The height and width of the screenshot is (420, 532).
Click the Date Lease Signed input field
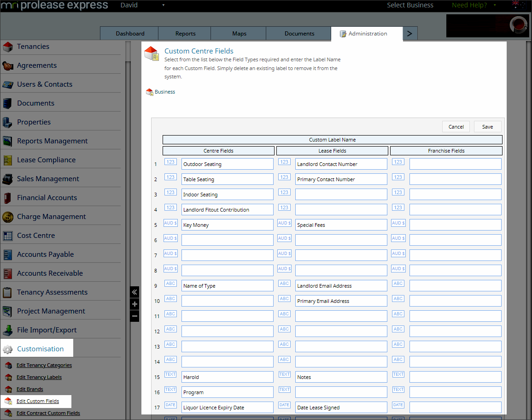click(x=341, y=407)
